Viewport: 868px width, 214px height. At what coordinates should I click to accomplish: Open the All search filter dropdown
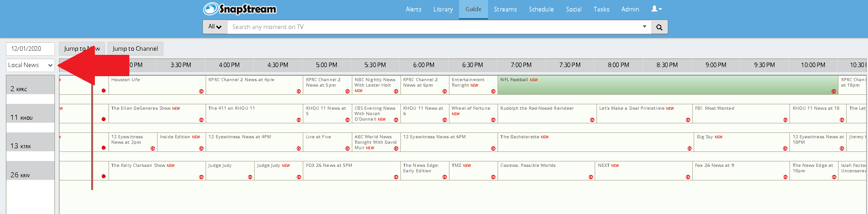(x=215, y=27)
